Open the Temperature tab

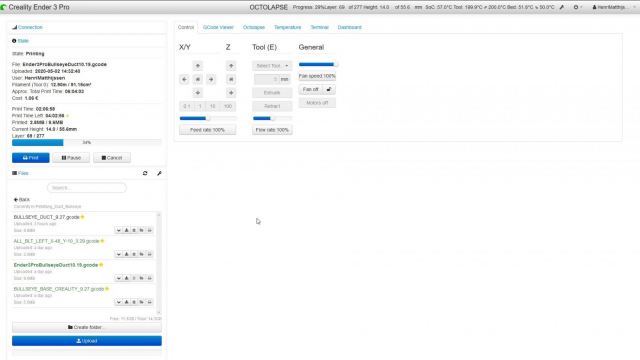pyautogui.click(x=287, y=27)
